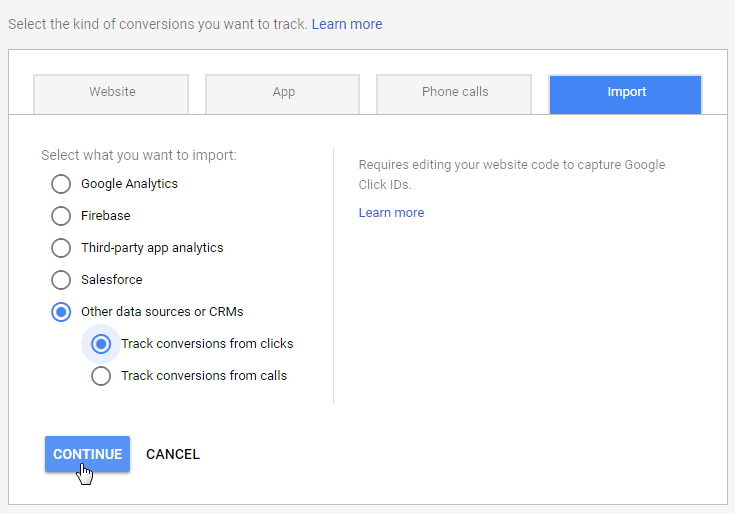Click the 'Select the kind of conversions' text
Screen dimensions: 735x514
157,24
